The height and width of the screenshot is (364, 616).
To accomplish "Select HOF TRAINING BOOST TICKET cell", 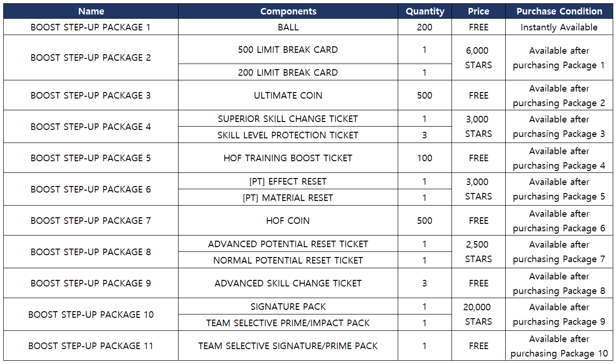I will (288, 158).
